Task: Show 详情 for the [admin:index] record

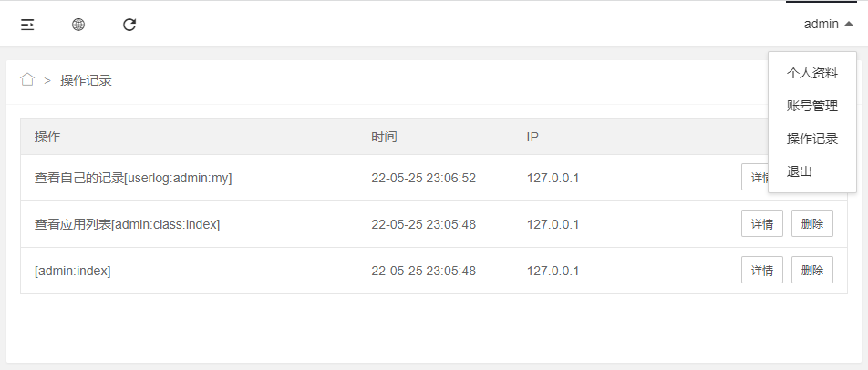Action: [761, 271]
